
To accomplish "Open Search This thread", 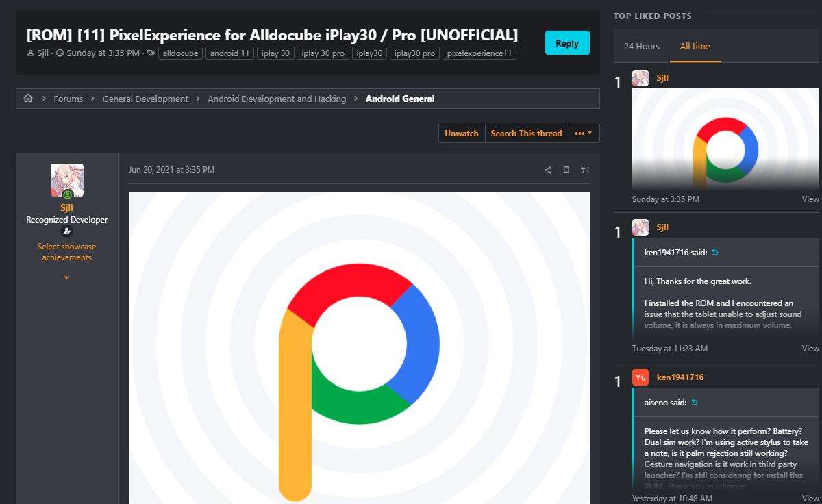I will tap(526, 134).
